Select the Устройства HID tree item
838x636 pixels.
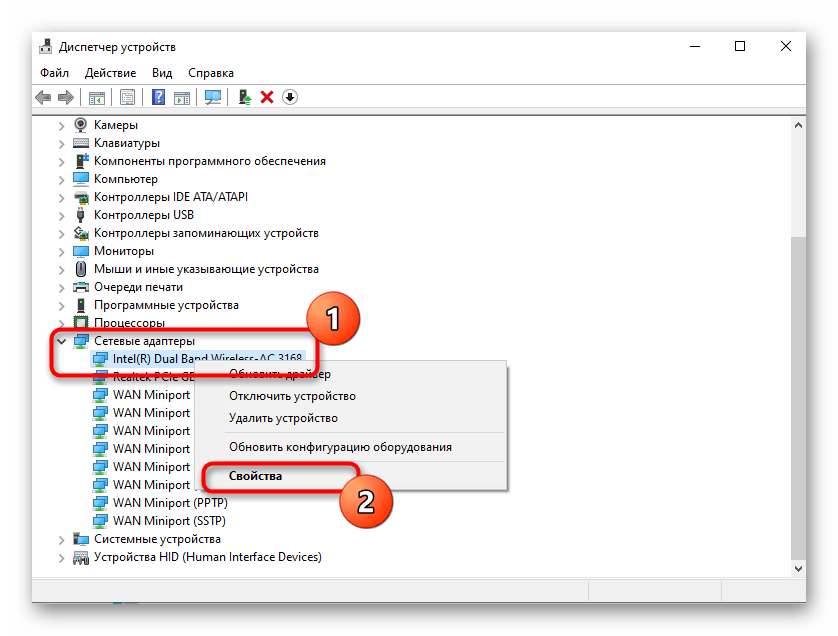207,557
